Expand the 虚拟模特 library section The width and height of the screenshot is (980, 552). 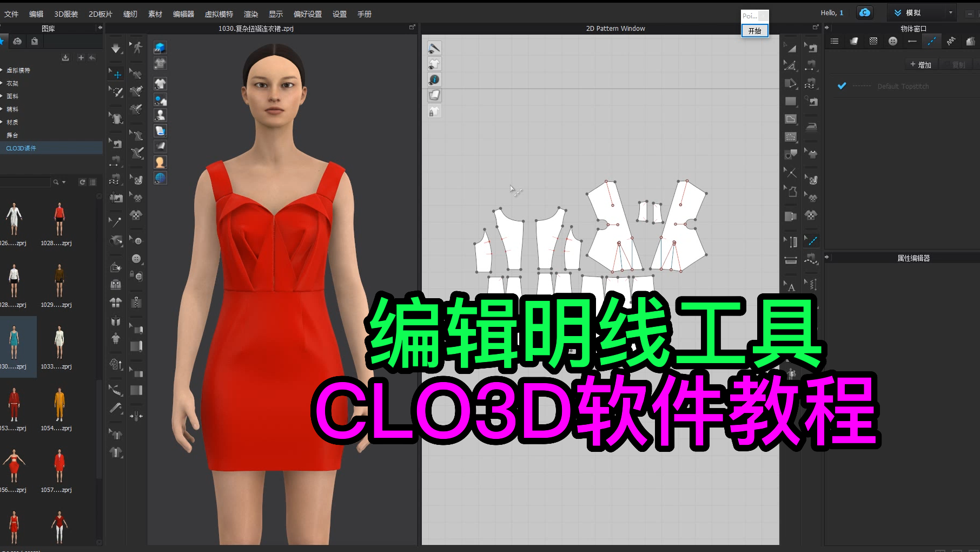click(19, 70)
